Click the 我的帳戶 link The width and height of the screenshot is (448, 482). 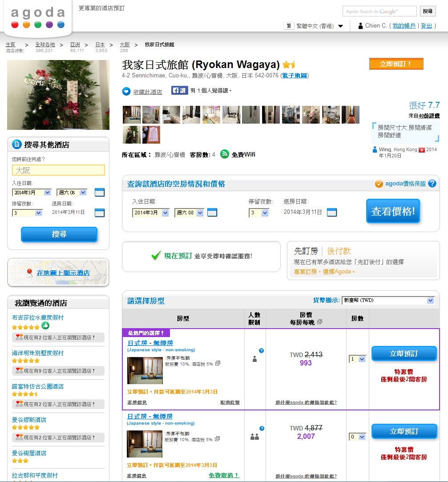point(404,26)
